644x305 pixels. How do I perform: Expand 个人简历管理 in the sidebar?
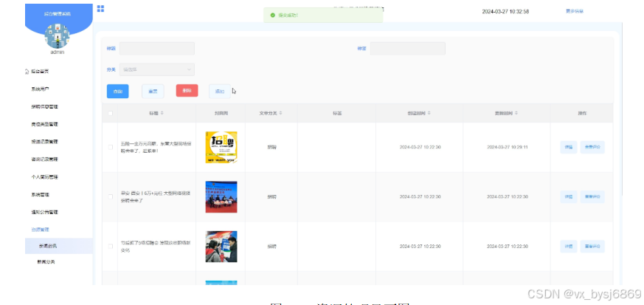pyautogui.click(x=45, y=177)
